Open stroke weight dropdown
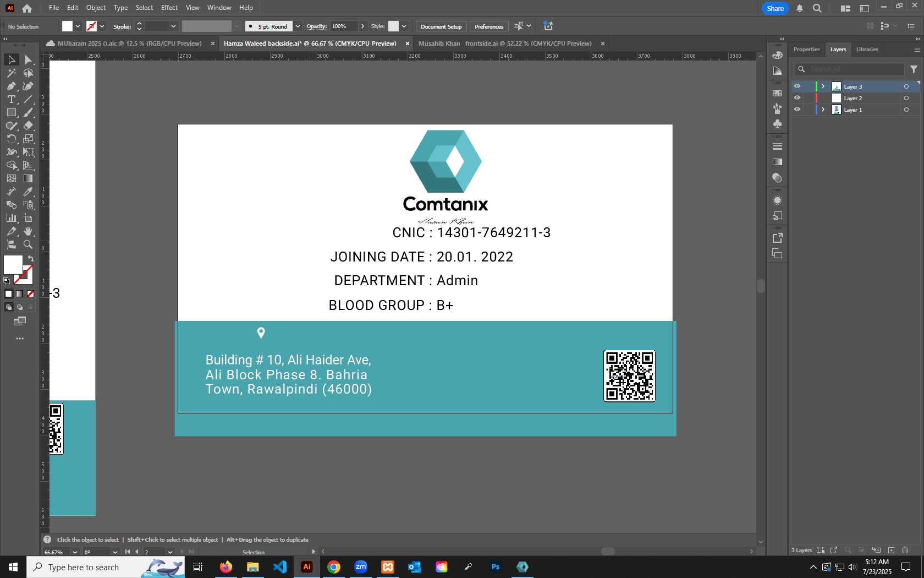This screenshot has height=578, width=924. tap(173, 26)
